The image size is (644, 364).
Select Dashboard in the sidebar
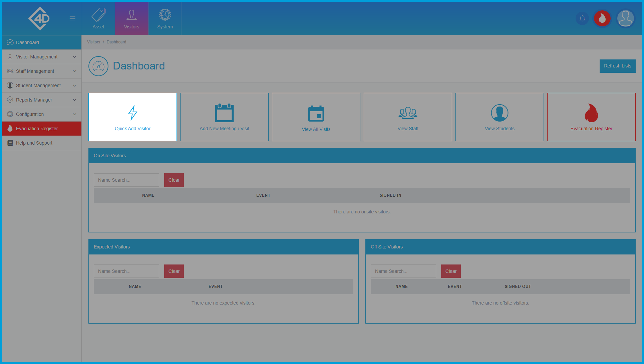[42, 42]
